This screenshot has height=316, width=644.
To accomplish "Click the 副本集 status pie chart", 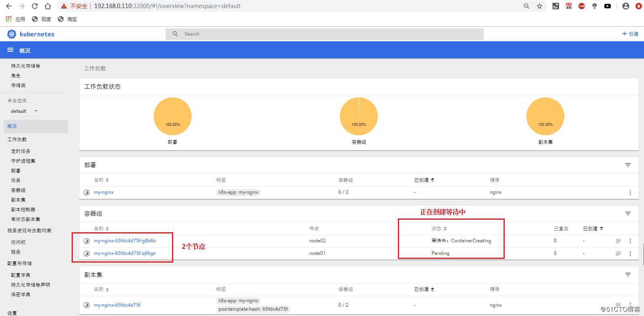I will (x=545, y=116).
